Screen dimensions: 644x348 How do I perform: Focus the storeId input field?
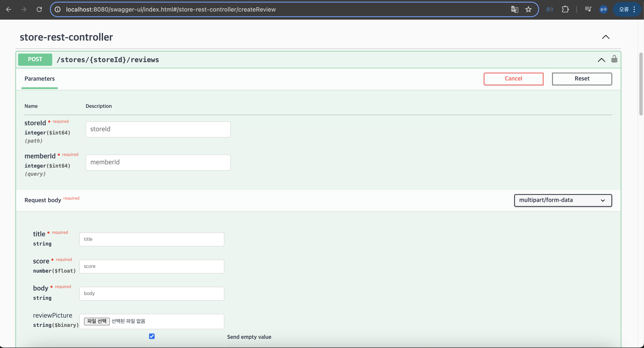(158, 129)
